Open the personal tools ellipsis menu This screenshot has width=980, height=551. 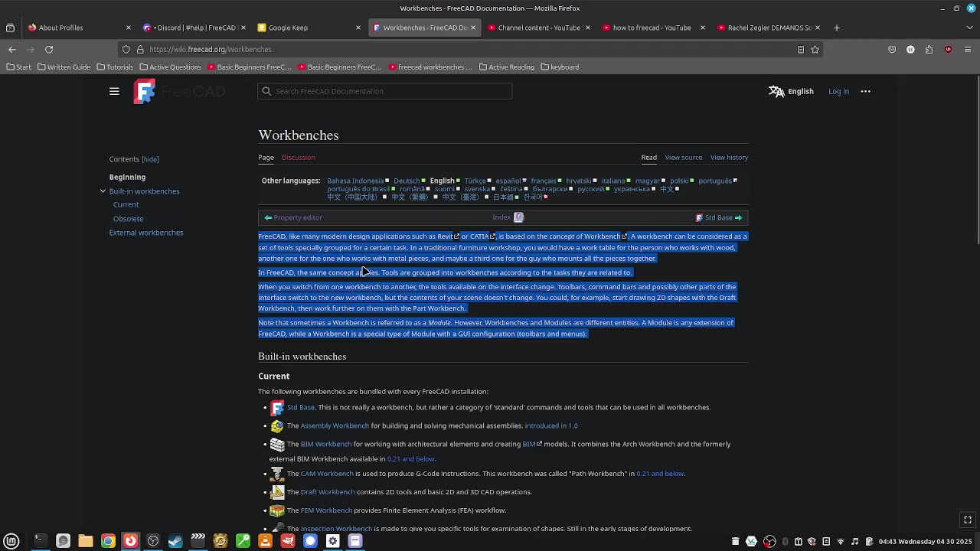[866, 91]
